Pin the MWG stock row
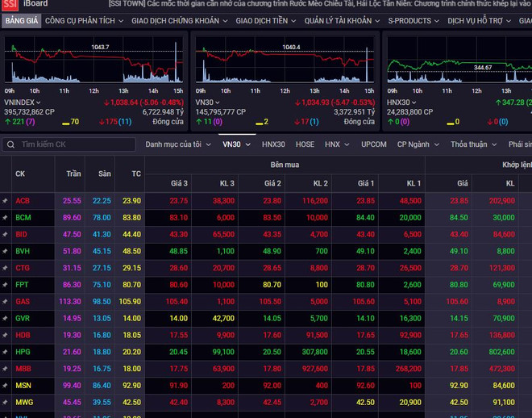This screenshot has height=418, width=532. point(6,402)
